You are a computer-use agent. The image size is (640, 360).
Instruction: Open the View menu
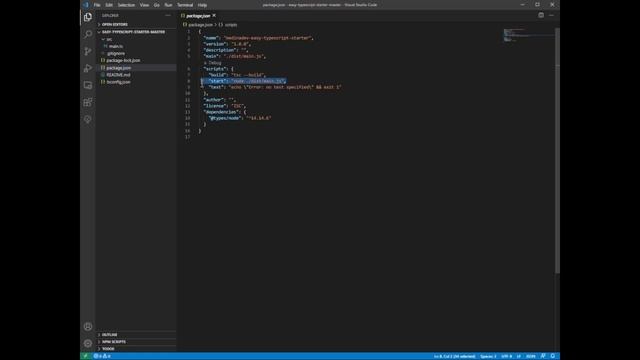click(144, 5)
